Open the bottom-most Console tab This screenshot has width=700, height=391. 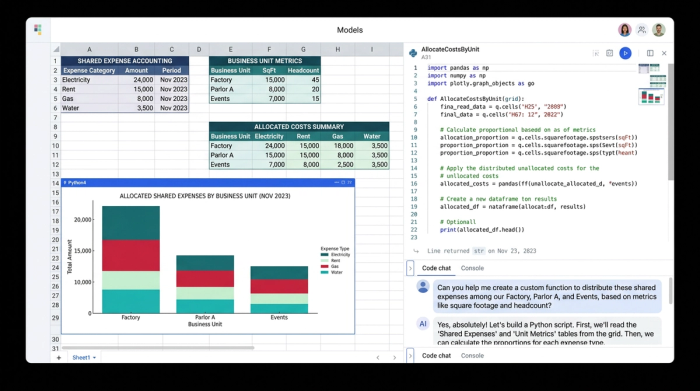(x=472, y=355)
